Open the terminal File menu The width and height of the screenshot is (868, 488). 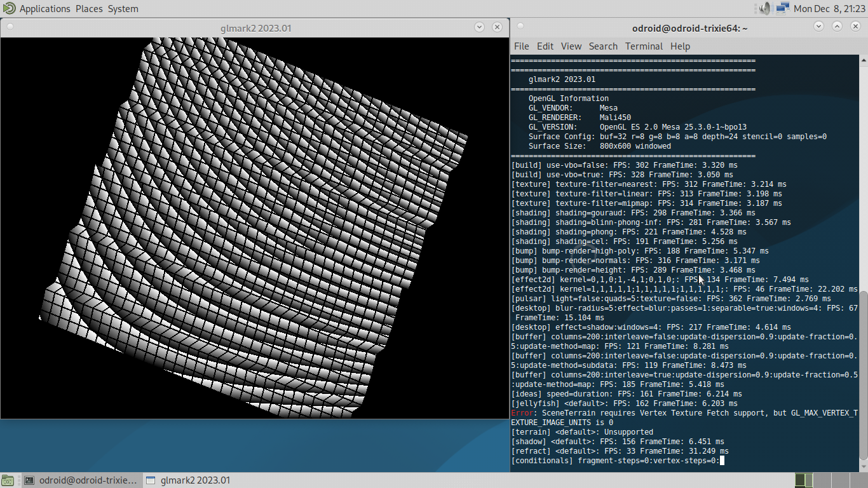pos(521,46)
